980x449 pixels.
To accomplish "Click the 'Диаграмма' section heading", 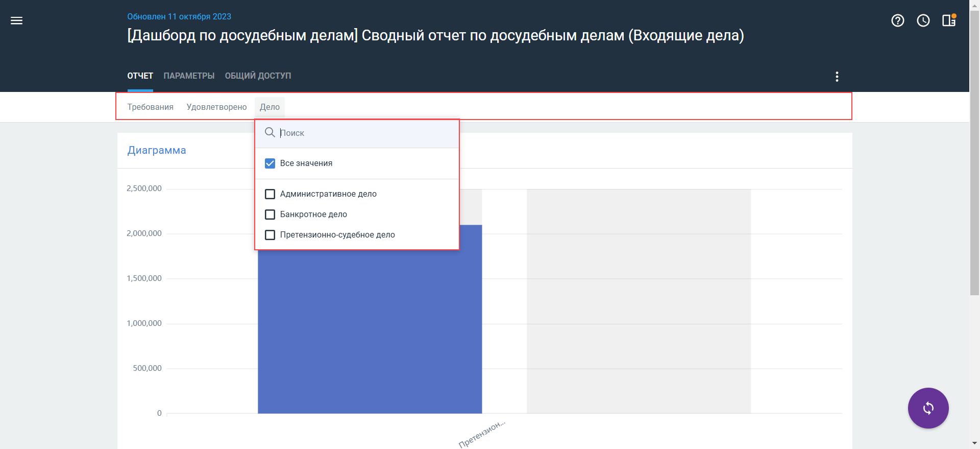I will [x=157, y=150].
